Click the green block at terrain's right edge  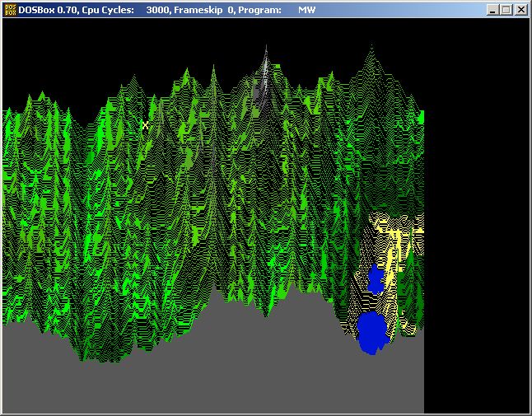[420, 117]
